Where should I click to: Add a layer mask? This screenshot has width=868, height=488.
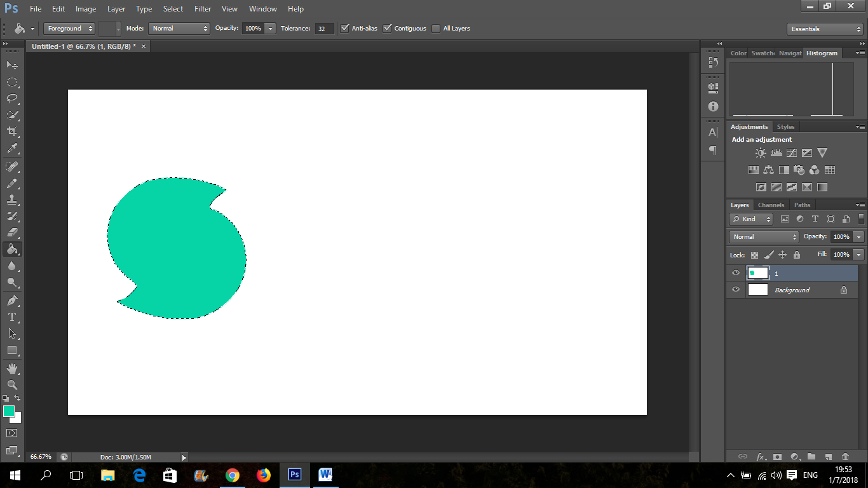[x=776, y=456]
